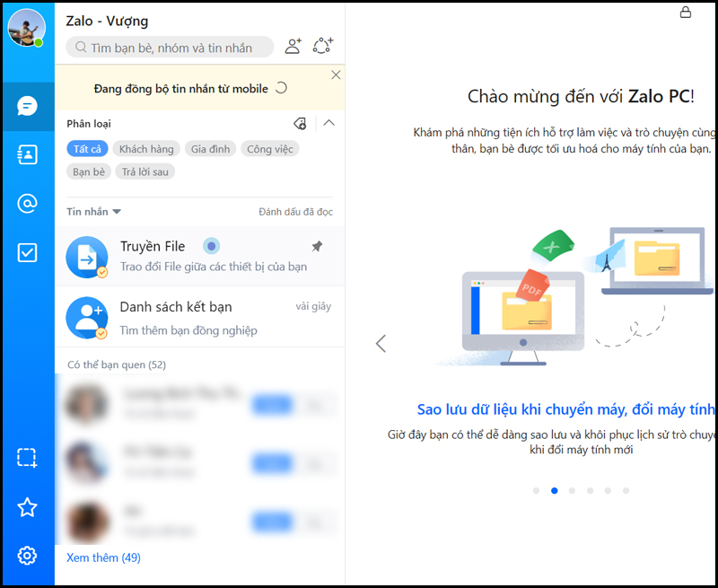
Task: Open the Settings gear icon
Action: (27, 556)
